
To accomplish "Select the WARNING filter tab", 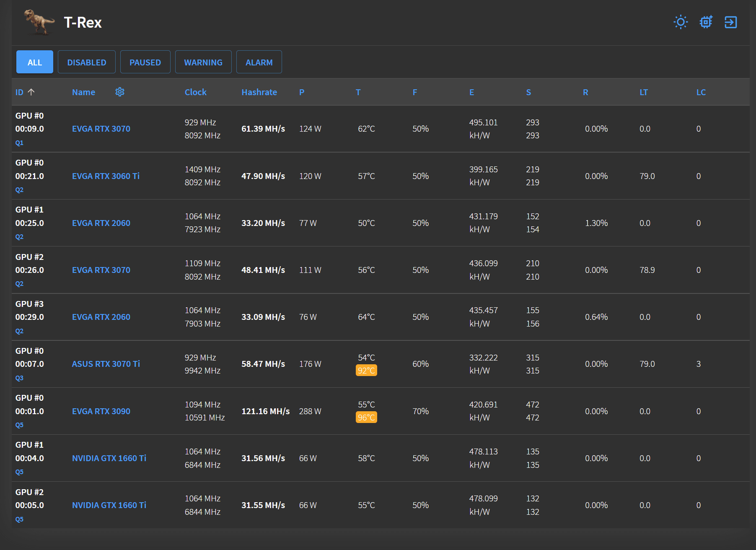I will click(x=203, y=62).
